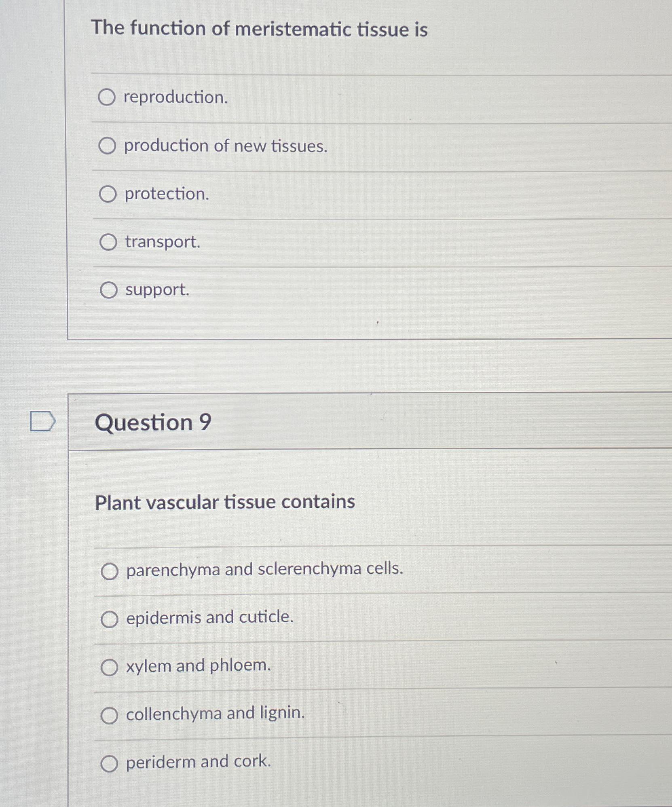Select the 'support.' radio button

click(108, 290)
